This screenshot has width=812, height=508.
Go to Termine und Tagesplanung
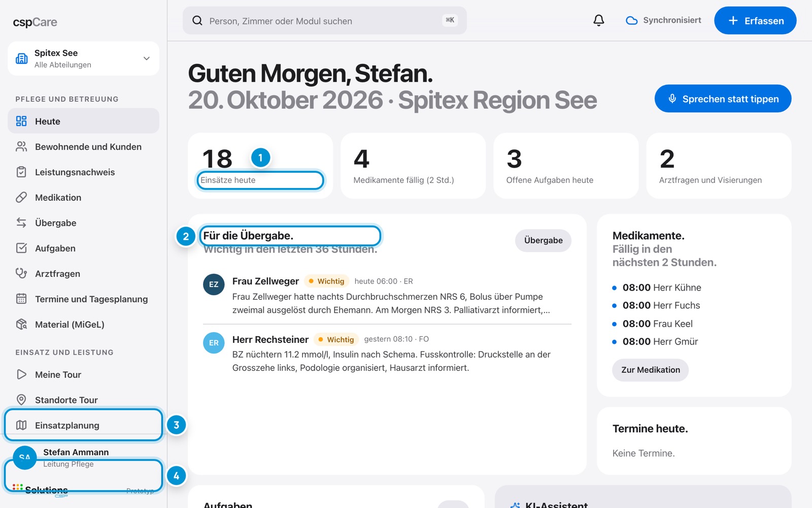83,299
